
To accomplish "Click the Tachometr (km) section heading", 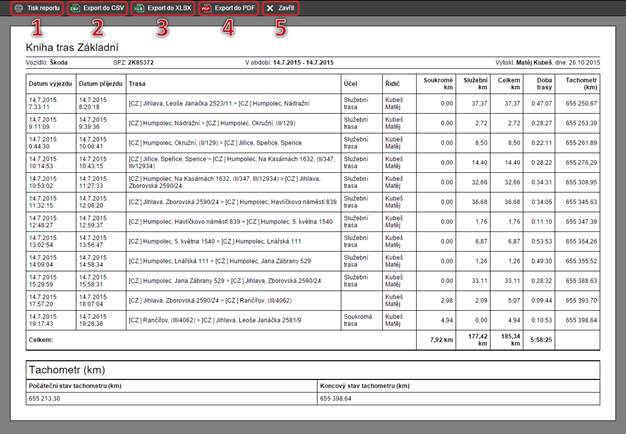I will click(x=67, y=370).
